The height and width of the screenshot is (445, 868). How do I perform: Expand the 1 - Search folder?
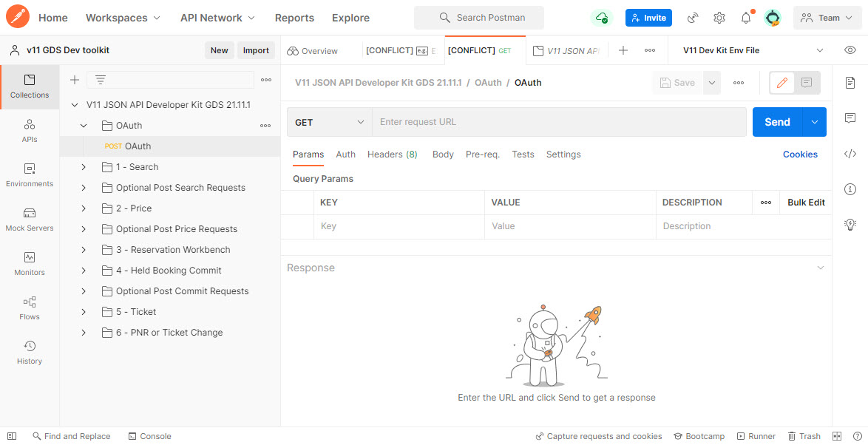tap(83, 167)
